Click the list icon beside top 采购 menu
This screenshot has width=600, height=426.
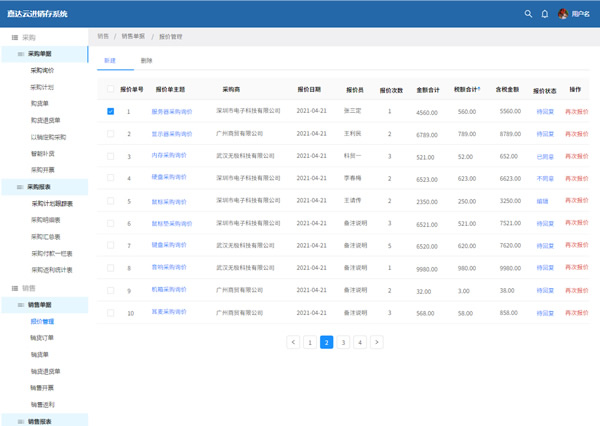point(15,37)
